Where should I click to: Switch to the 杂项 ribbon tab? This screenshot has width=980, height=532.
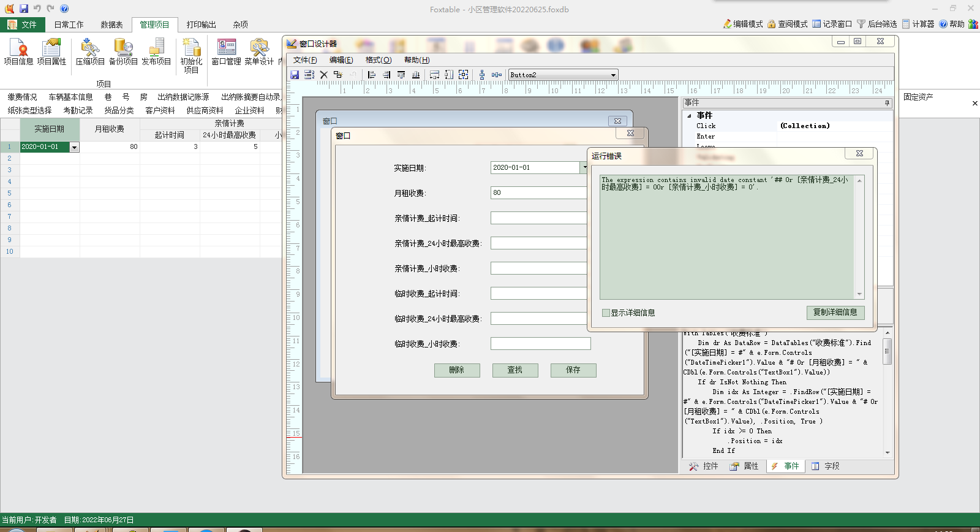241,25
